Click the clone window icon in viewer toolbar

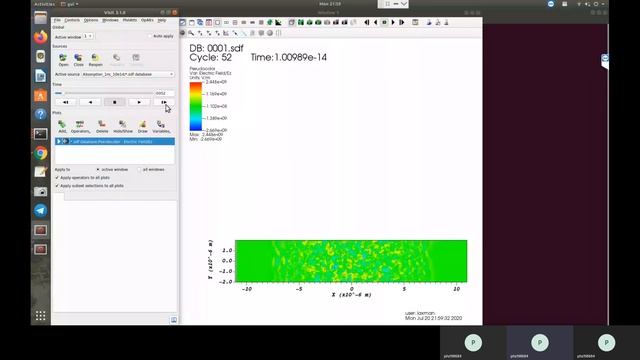(x=200, y=22)
